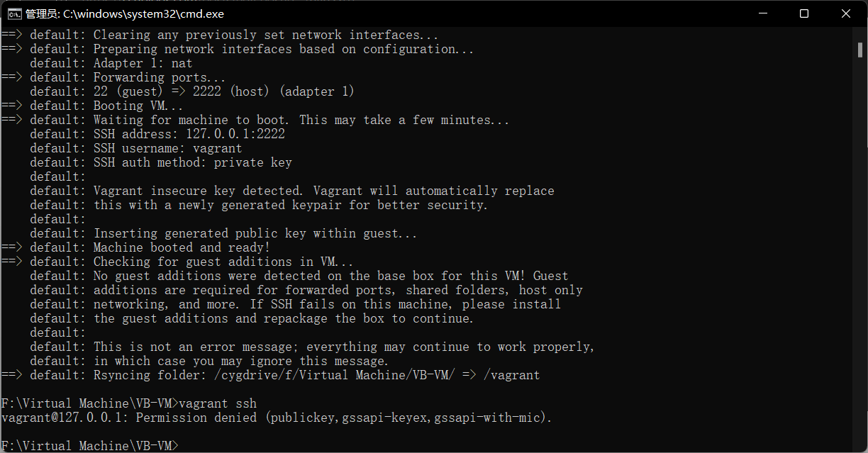
Task: Click the "SSH auth method: private key" line
Action: (x=192, y=162)
